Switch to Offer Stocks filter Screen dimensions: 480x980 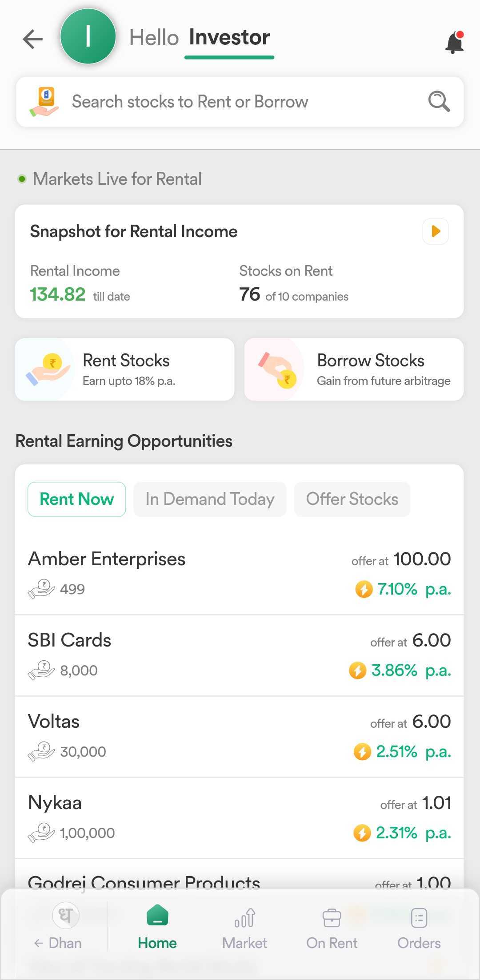352,499
